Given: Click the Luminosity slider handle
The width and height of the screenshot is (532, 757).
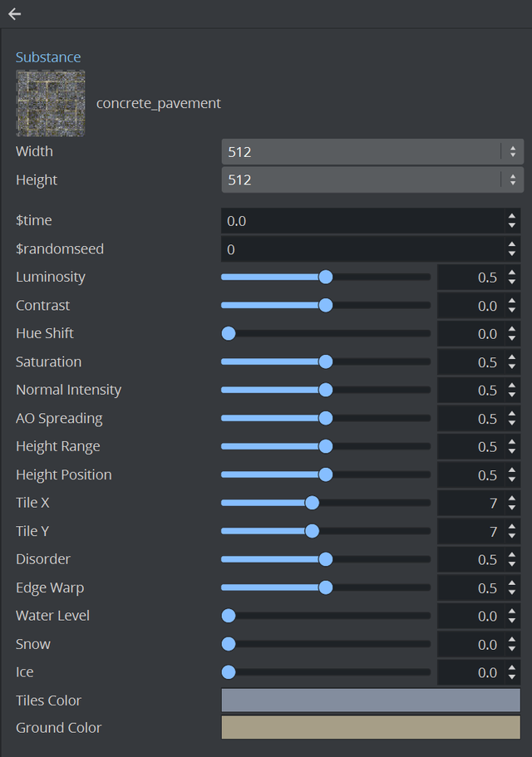Looking at the screenshot, I should (x=326, y=278).
